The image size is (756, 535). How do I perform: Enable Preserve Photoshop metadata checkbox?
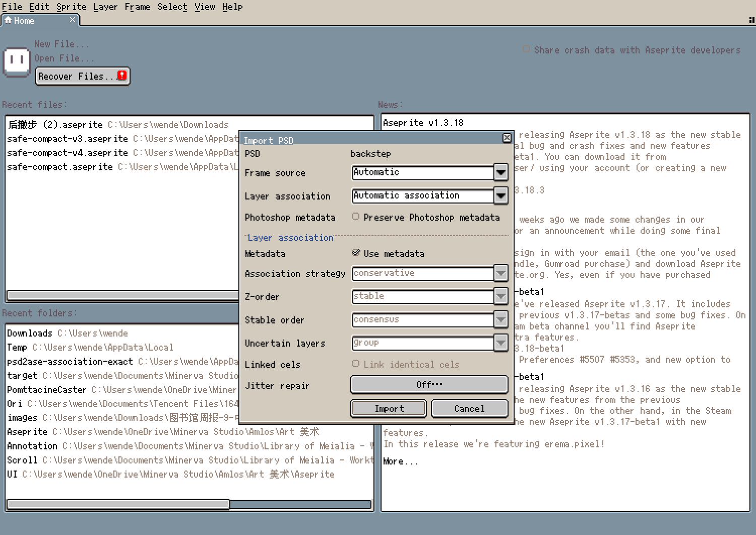click(356, 216)
